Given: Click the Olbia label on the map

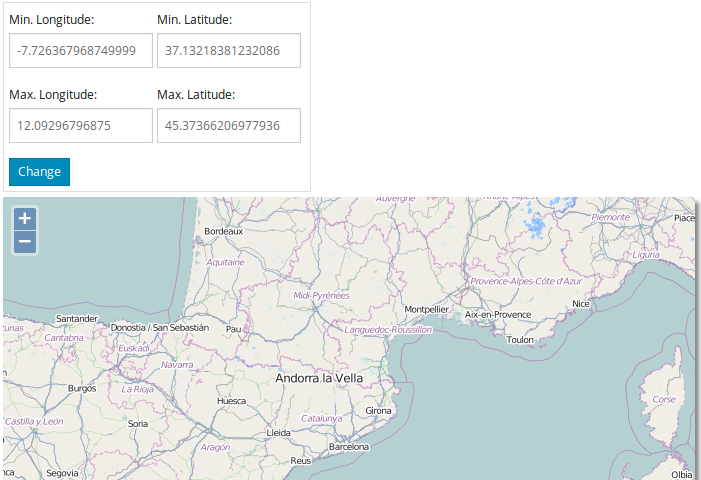Looking at the screenshot, I should (x=681, y=475).
